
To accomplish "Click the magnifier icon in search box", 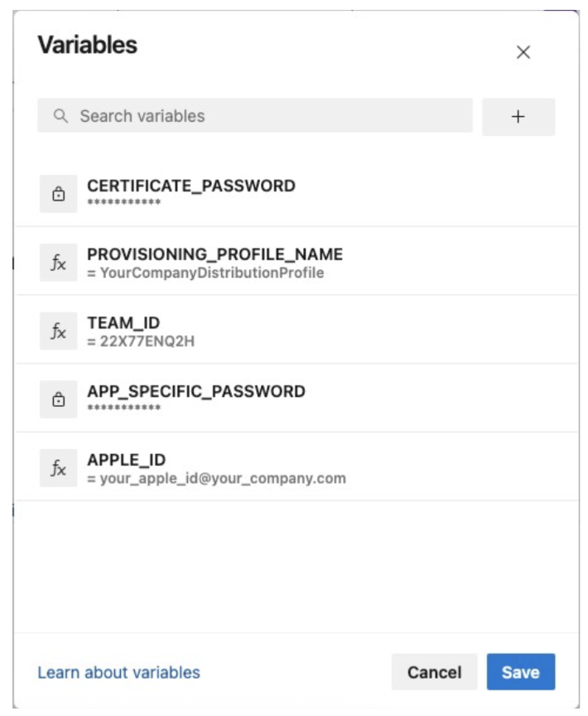I will 60,117.
